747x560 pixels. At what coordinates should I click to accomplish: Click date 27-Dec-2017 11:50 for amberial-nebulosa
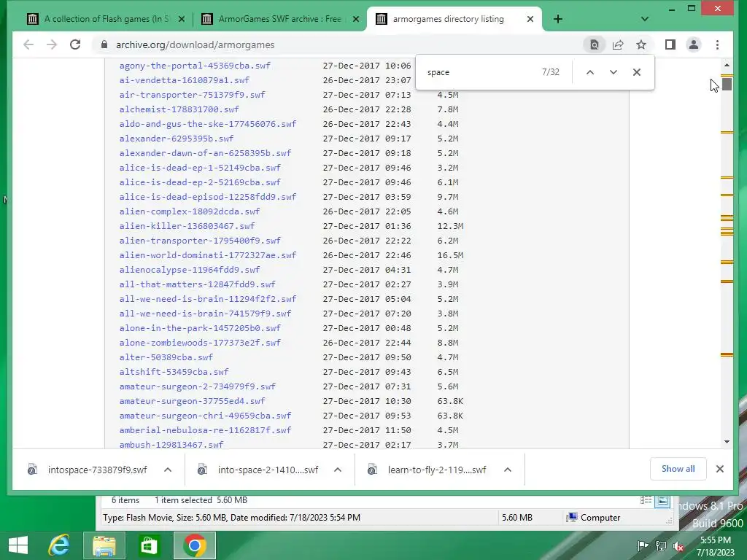367,430
